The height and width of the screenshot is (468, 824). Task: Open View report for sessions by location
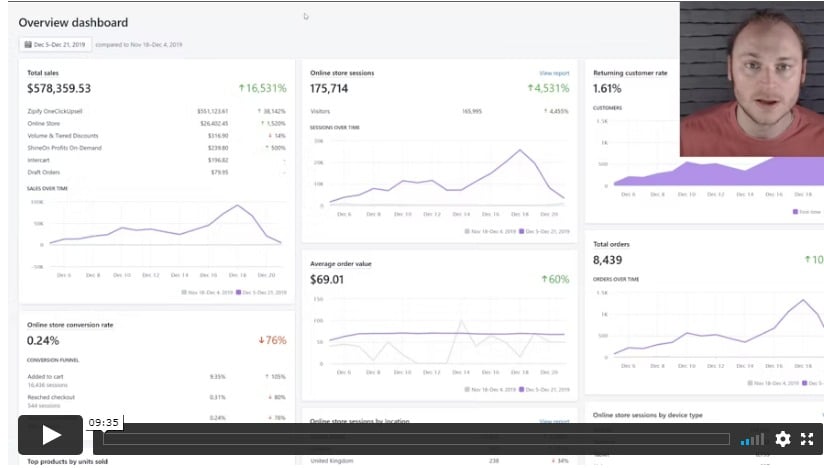click(x=553, y=422)
